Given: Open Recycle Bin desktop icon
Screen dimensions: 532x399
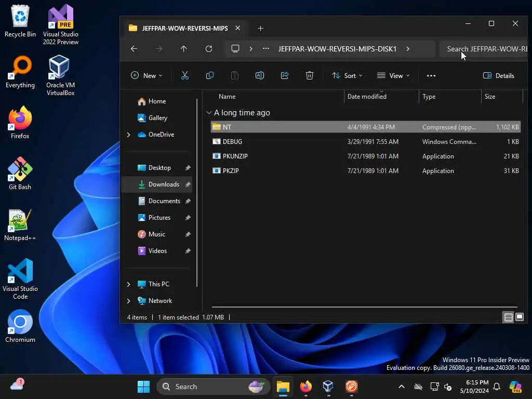Looking at the screenshot, I should [20, 21].
